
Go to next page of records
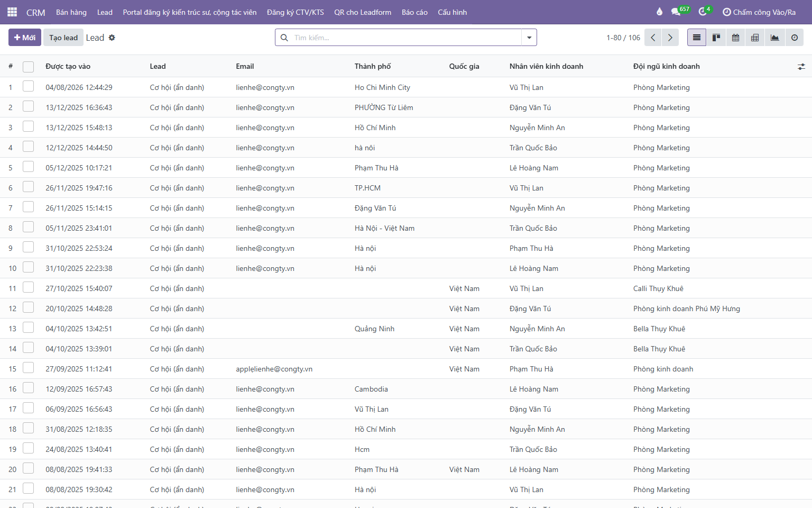coord(670,38)
